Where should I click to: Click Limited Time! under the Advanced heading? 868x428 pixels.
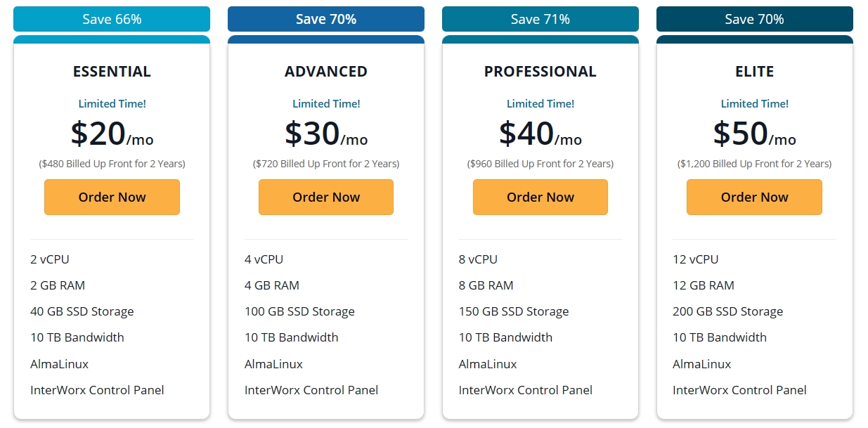[326, 104]
